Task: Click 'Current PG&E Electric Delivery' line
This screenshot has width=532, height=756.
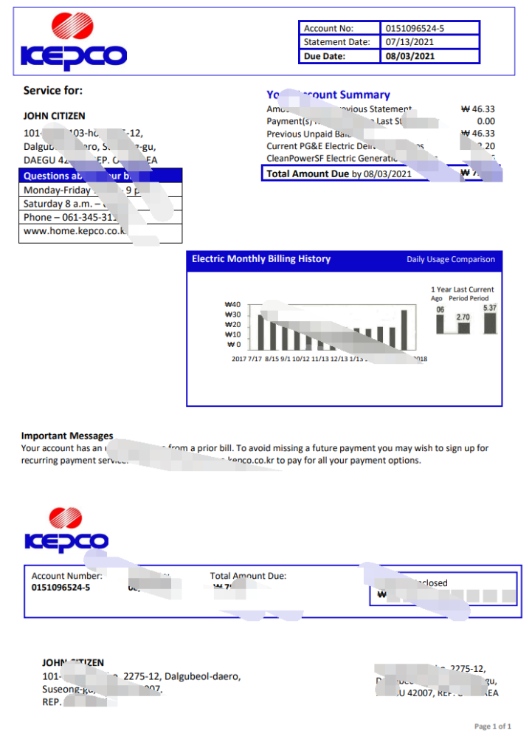Action: point(381,145)
